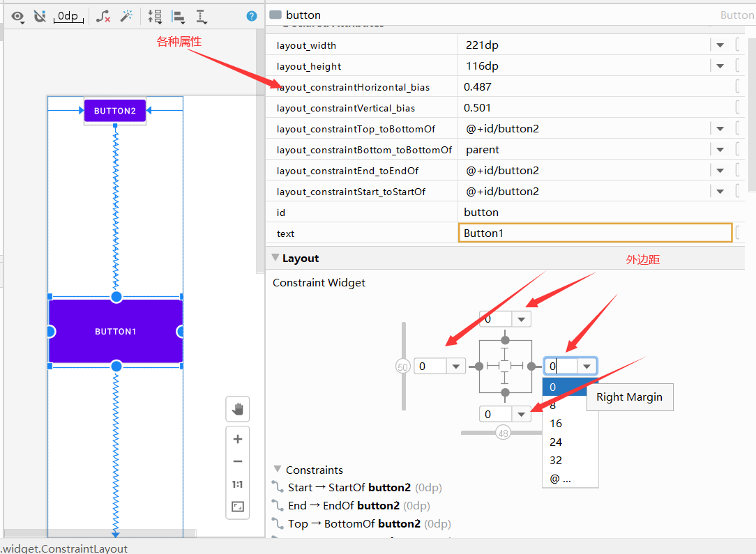Click the left margin value field

(x=430, y=367)
